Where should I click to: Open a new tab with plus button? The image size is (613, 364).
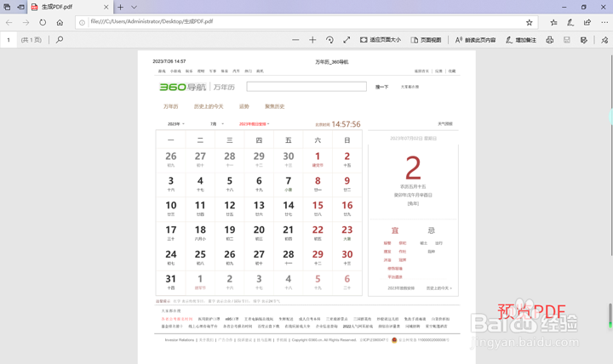click(120, 7)
